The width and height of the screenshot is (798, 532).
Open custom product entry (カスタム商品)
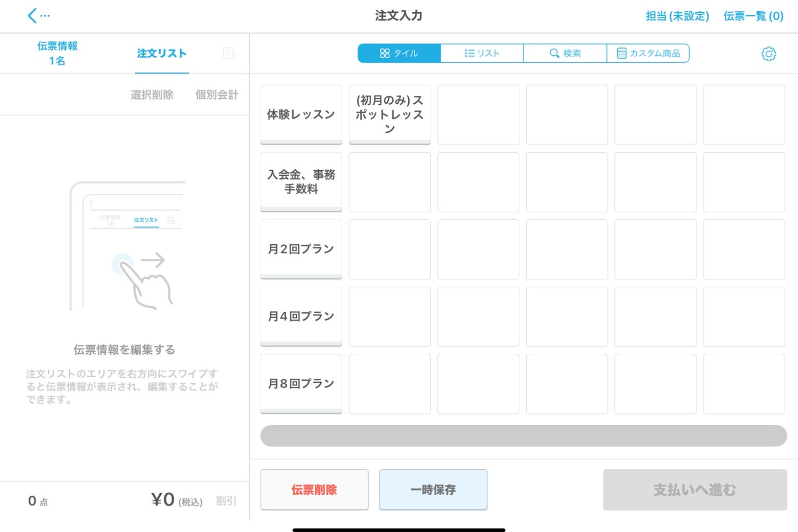pyautogui.click(x=648, y=53)
